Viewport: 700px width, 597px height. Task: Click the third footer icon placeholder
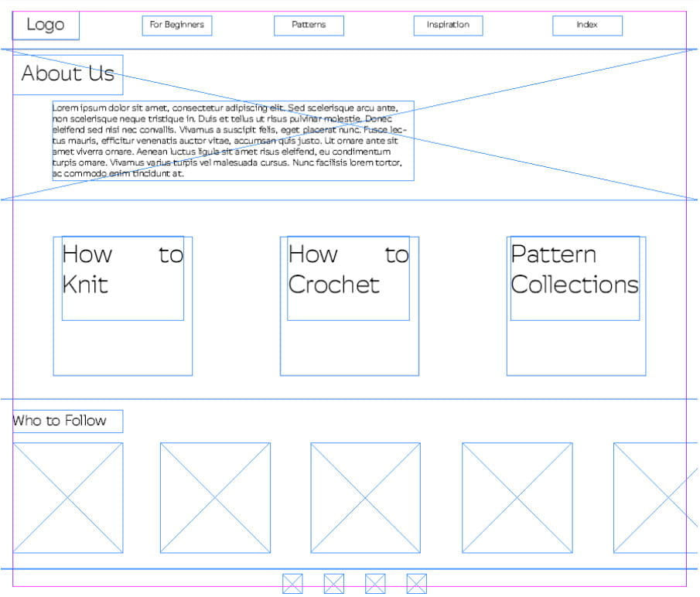point(375,584)
